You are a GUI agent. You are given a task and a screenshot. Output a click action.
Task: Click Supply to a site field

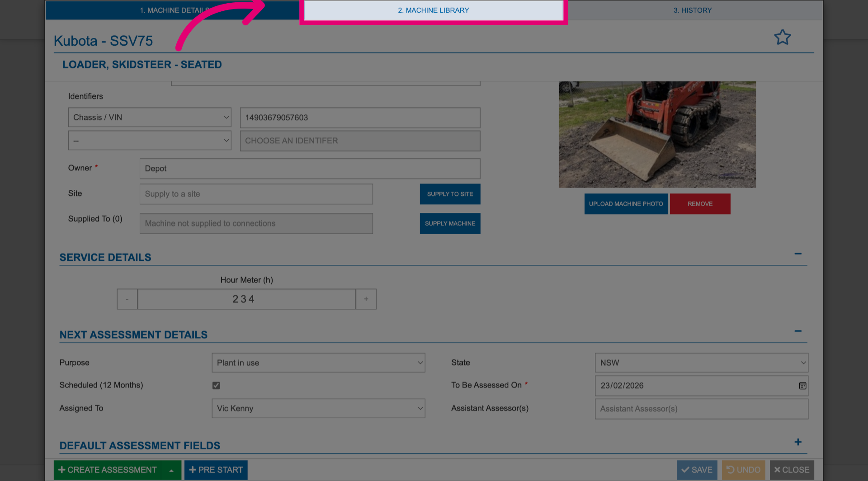(x=256, y=194)
